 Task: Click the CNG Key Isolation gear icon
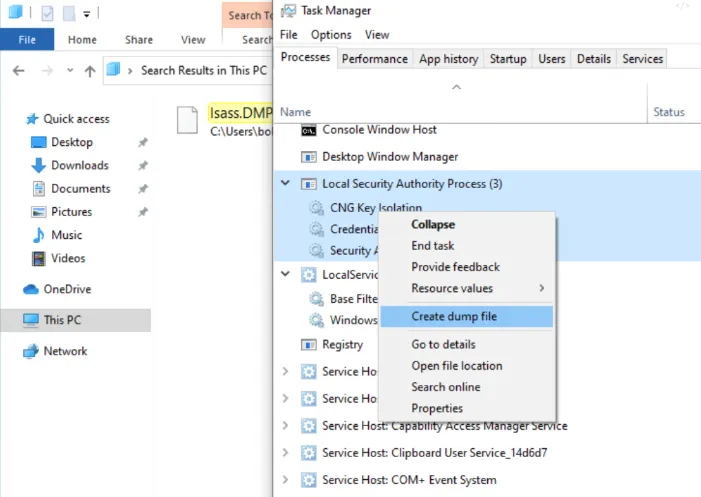pyautogui.click(x=317, y=208)
